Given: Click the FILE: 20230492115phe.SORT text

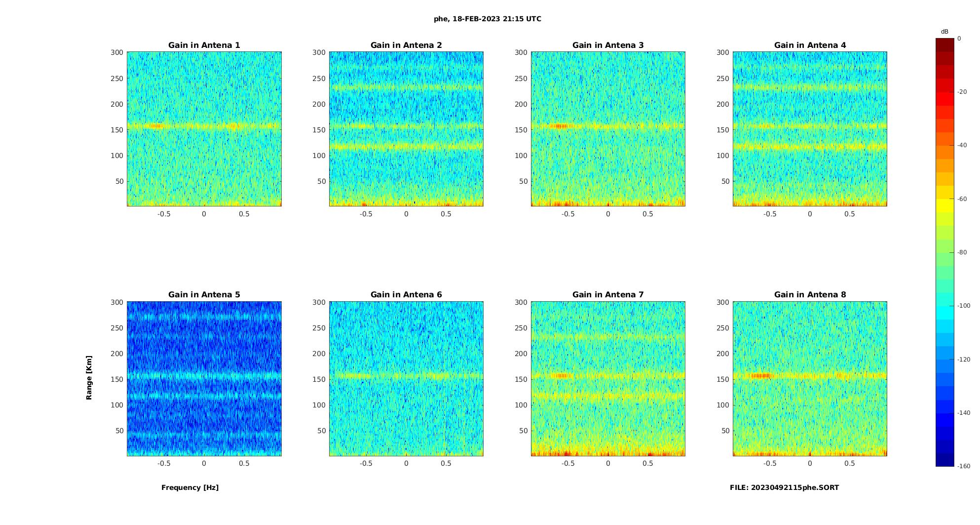Looking at the screenshot, I should pyautogui.click(x=784, y=487).
